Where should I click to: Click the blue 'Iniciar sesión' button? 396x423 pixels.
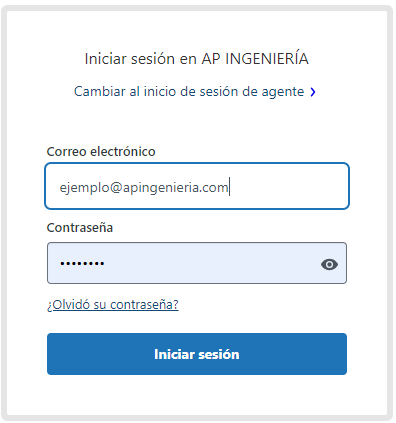(x=197, y=354)
